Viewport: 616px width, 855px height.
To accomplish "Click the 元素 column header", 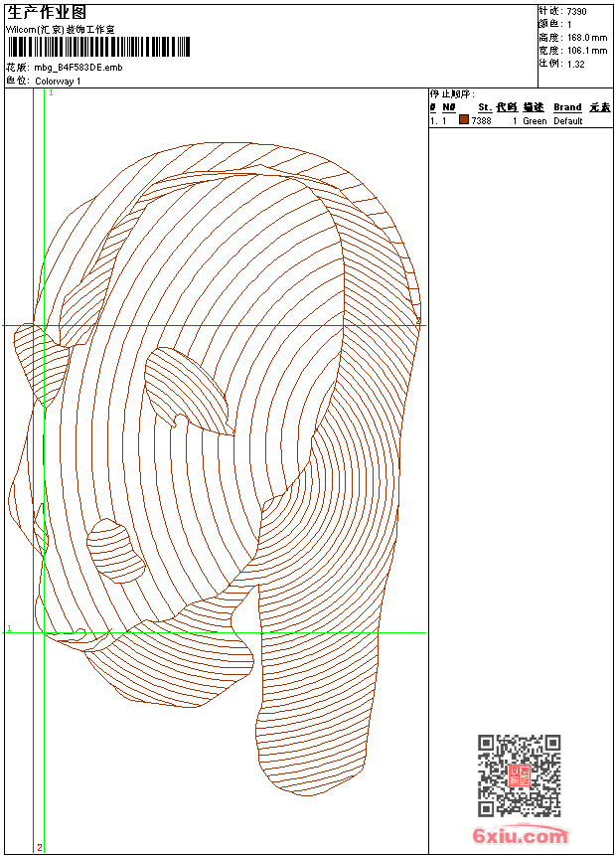I will click(x=599, y=107).
